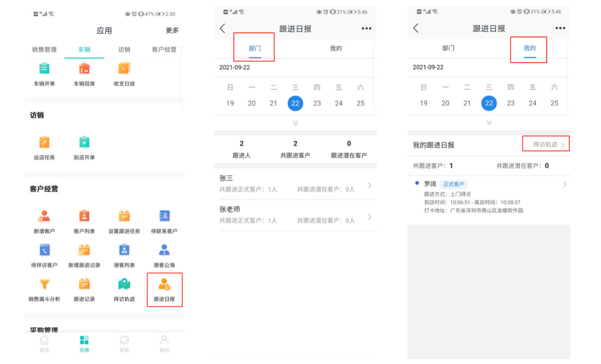Expand calendar chevron in middle screen
Viewport: 601px width, 364px height.
click(x=295, y=123)
